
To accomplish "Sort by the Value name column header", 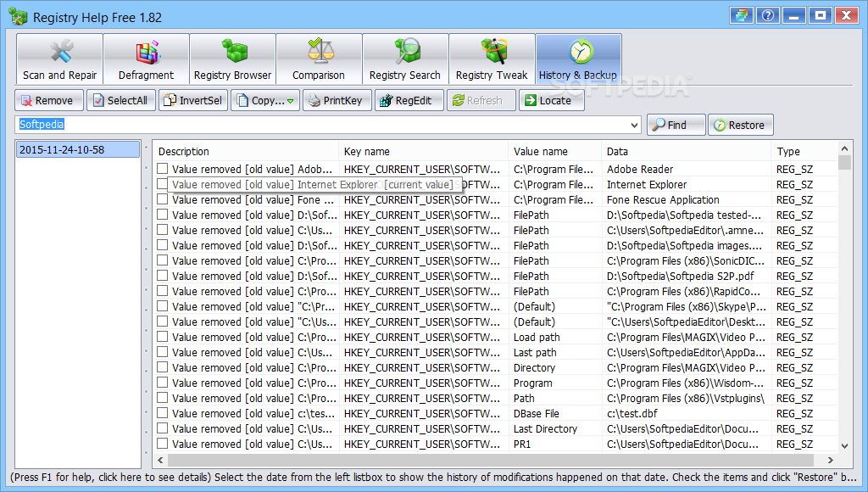I will coord(554,151).
